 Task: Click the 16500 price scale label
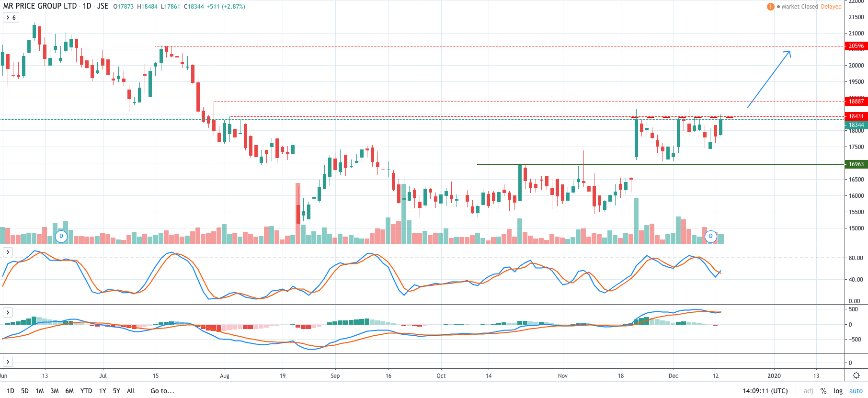pos(856,180)
